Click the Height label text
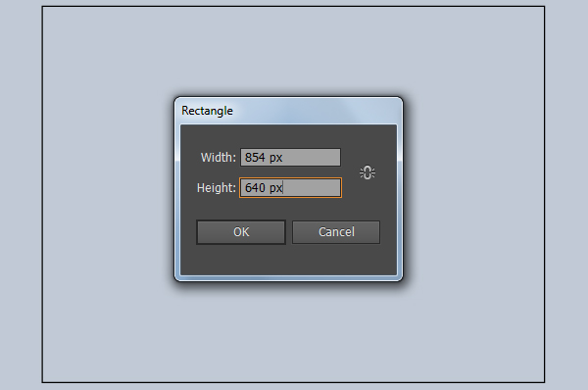The image size is (588, 390). coord(216,187)
